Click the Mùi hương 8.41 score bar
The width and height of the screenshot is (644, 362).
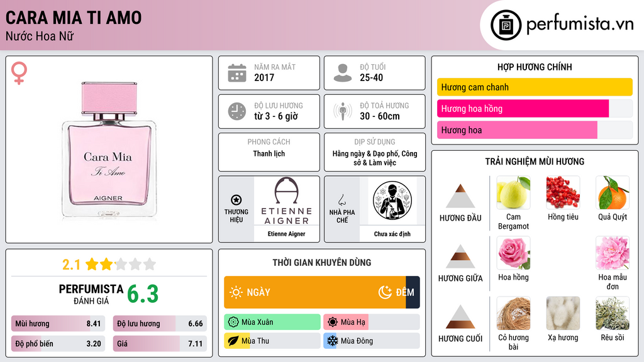click(x=58, y=324)
